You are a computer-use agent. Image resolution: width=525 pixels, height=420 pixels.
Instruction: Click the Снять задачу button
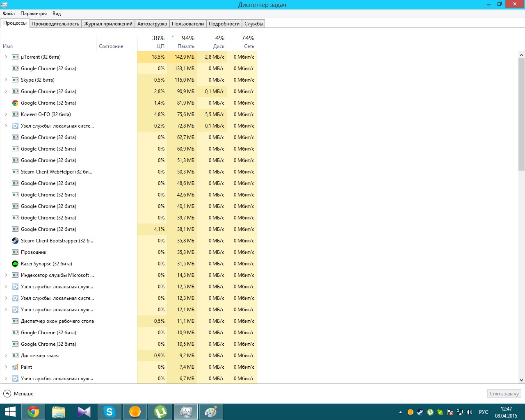coord(504,394)
